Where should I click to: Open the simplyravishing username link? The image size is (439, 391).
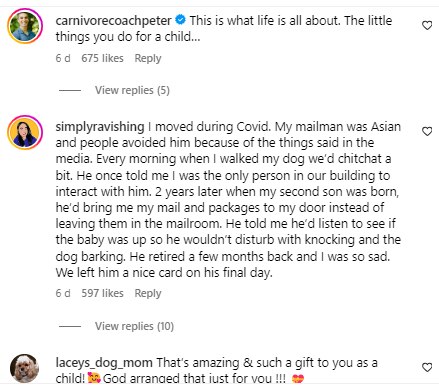100,127
